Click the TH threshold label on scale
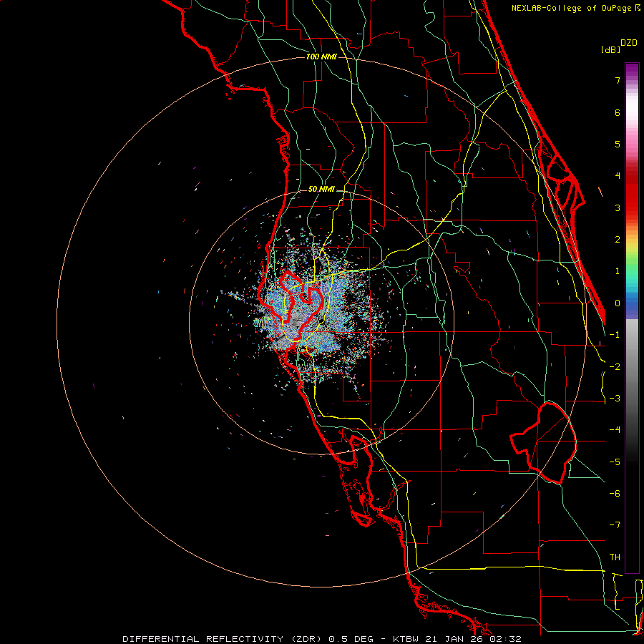Viewport: 644px width, 644px height. click(x=615, y=557)
